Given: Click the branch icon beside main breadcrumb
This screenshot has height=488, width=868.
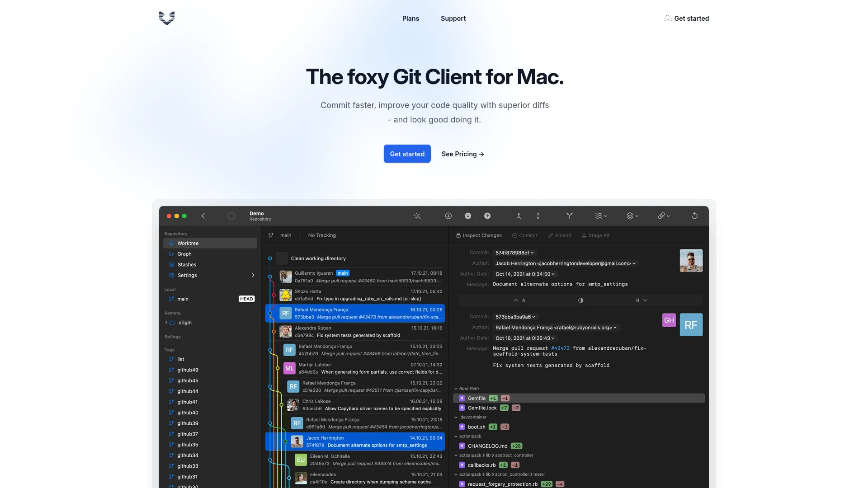Looking at the screenshot, I should 271,235.
